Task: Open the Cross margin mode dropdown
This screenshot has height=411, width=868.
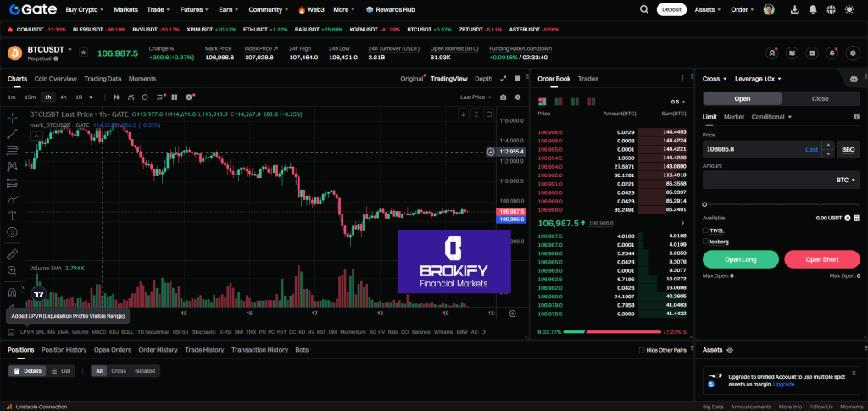Action: tap(714, 78)
